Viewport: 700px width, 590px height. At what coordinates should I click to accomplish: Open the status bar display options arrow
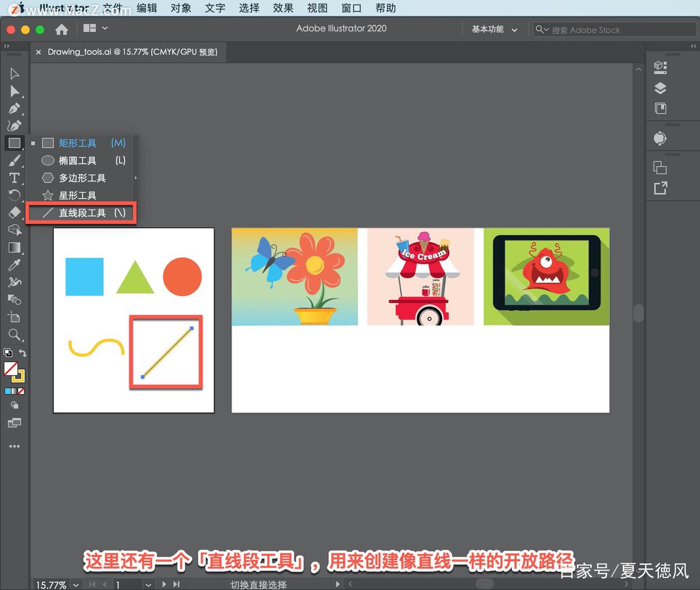[338, 584]
